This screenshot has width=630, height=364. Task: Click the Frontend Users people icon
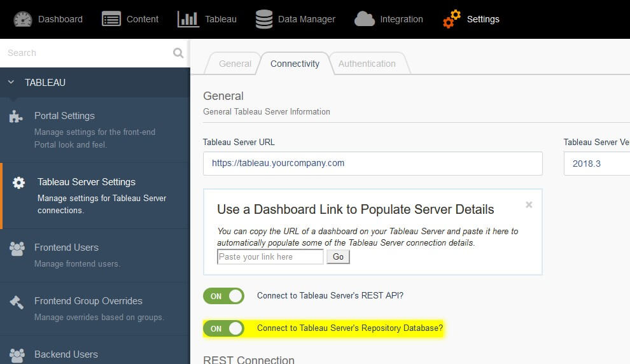[17, 249]
